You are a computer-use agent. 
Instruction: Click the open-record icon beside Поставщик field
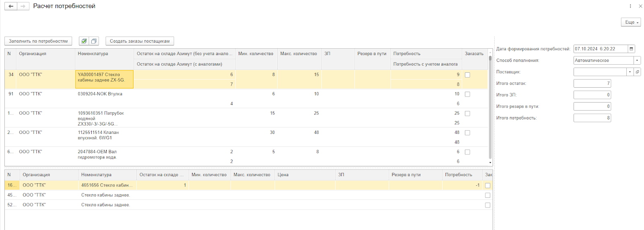pyautogui.click(x=637, y=72)
